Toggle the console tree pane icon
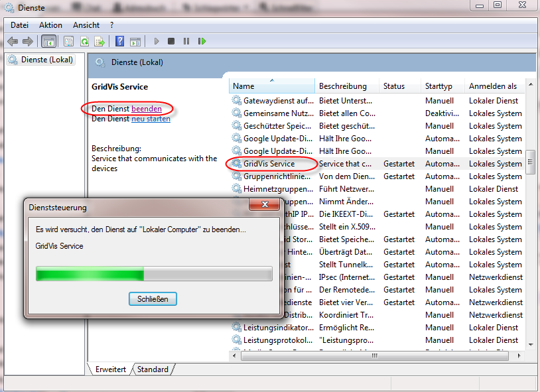Image resolution: width=540 pixels, height=392 pixels. tap(49, 41)
